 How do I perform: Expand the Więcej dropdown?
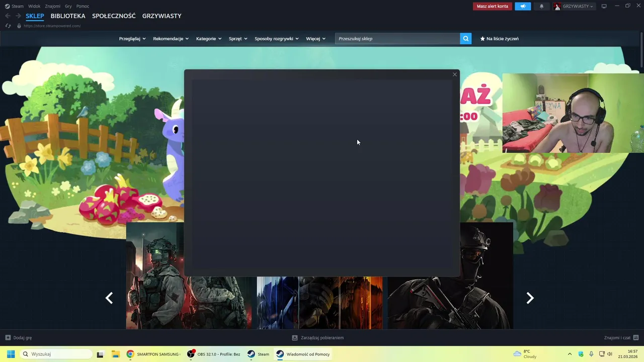316,38
